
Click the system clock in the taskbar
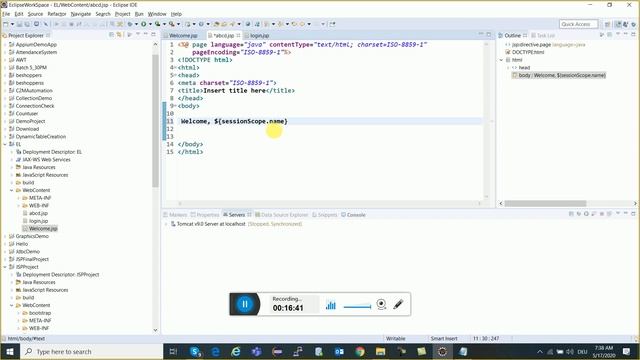click(x=604, y=351)
